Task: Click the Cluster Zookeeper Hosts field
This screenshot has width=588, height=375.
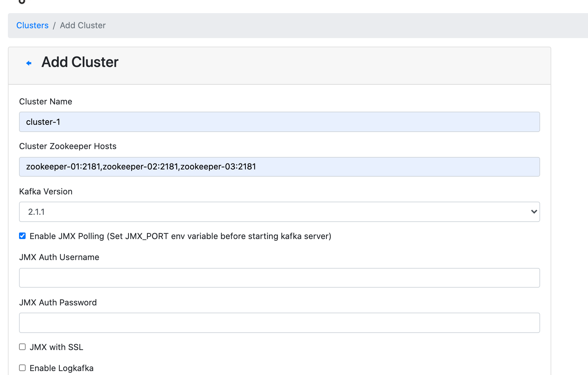Action: (x=279, y=166)
